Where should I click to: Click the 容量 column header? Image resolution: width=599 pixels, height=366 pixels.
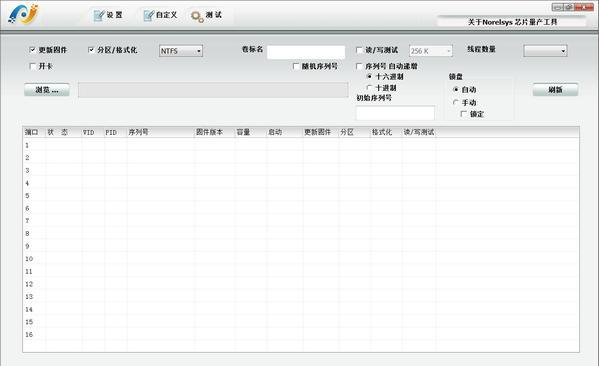point(250,132)
